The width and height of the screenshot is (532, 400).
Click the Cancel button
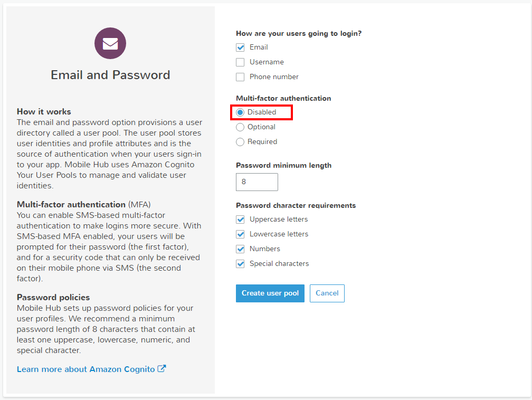coord(327,293)
